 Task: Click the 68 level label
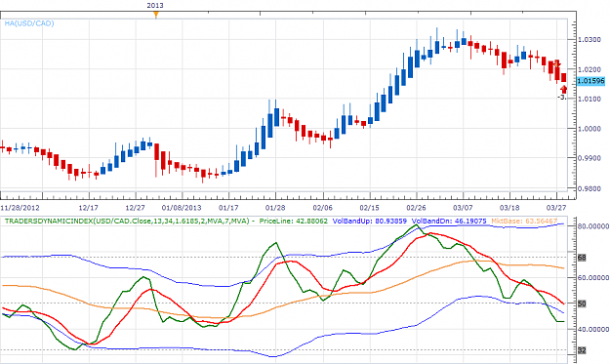pyautogui.click(x=582, y=258)
